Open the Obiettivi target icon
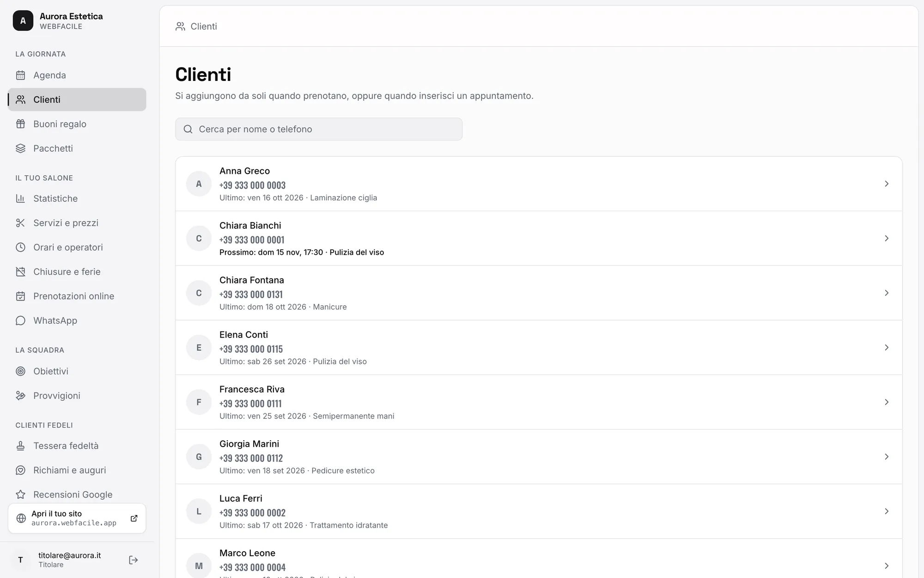Screen dimensions: 924x578 tap(20, 371)
